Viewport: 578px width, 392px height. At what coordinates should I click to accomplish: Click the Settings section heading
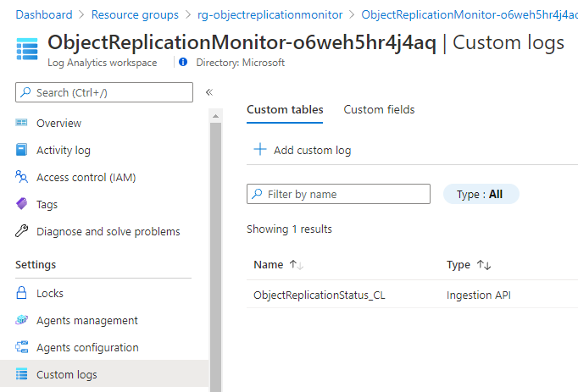(x=36, y=264)
